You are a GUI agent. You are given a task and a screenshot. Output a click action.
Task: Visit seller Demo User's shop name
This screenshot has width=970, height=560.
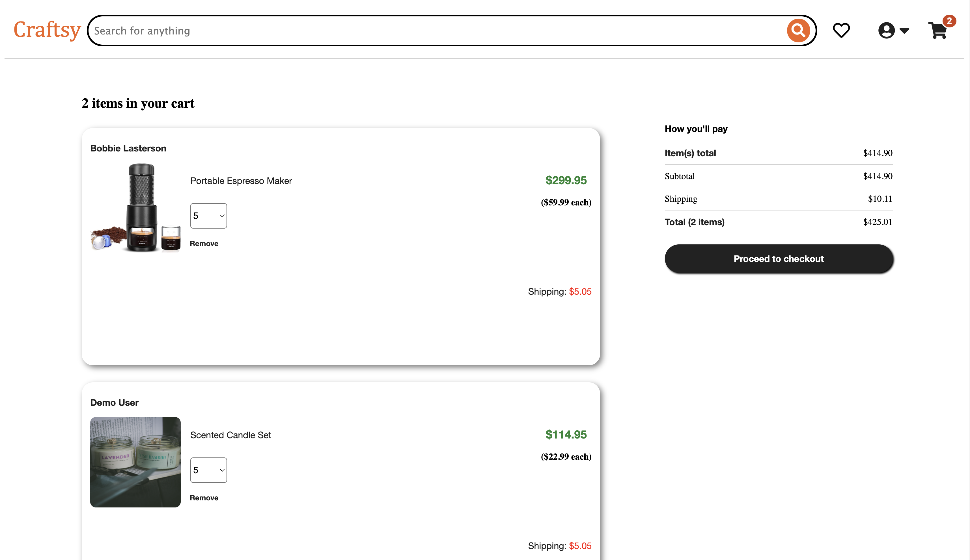tap(114, 403)
